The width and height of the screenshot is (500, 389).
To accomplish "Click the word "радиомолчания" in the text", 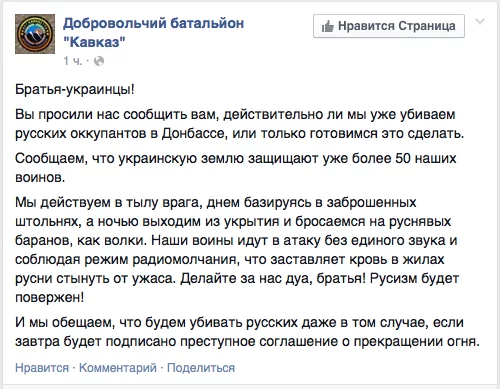I will click(186, 259).
